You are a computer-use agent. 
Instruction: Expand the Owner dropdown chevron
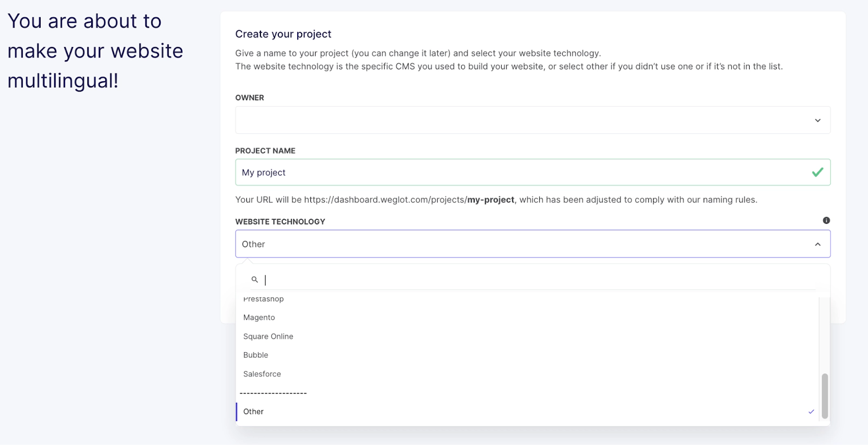tap(818, 120)
